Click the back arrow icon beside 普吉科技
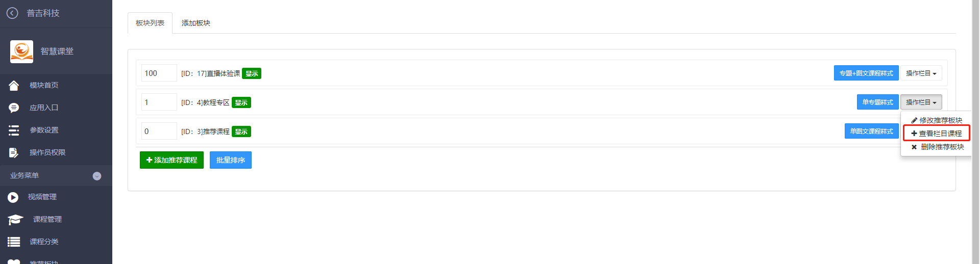The width and height of the screenshot is (980, 264). [12, 13]
